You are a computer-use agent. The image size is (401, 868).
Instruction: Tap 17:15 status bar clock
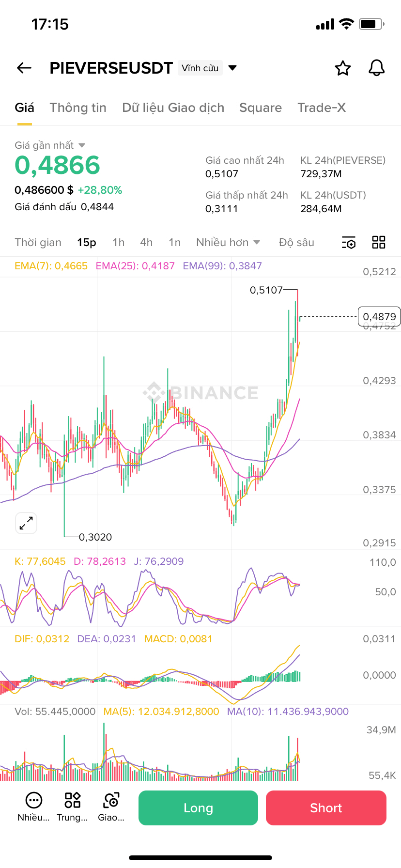(x=50, y=24)
